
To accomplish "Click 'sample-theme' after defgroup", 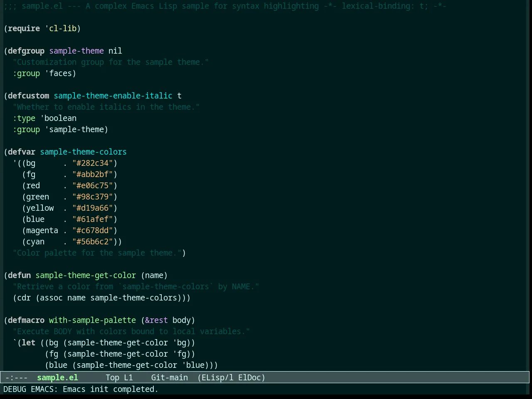I will (x=76, y=51).
